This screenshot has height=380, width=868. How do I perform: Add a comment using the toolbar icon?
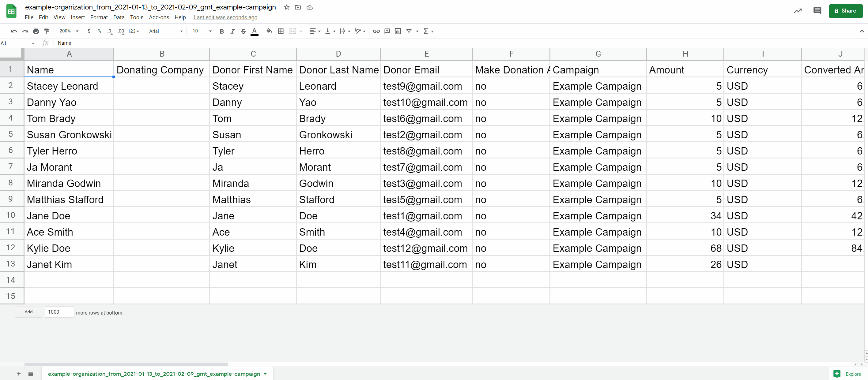pyautogui.click(x=387, y=31)
